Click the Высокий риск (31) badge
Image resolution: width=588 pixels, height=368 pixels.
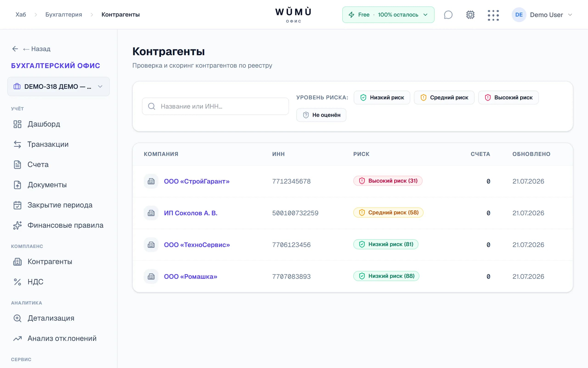388,181
